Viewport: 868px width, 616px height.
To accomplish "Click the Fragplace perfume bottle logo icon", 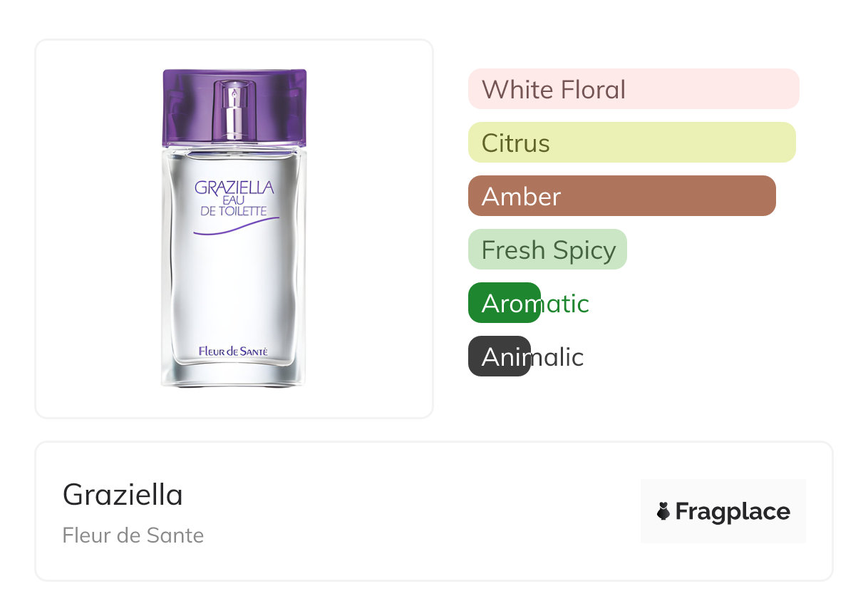I will pyautogui.click(x=664, y=511).
